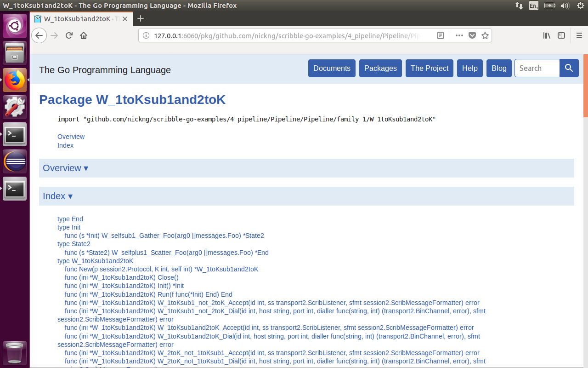Show the sidebars panel

point(561,35)
